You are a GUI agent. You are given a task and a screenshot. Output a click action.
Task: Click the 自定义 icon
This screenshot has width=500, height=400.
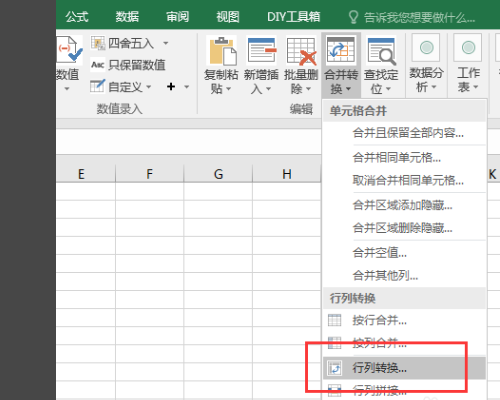98,86
